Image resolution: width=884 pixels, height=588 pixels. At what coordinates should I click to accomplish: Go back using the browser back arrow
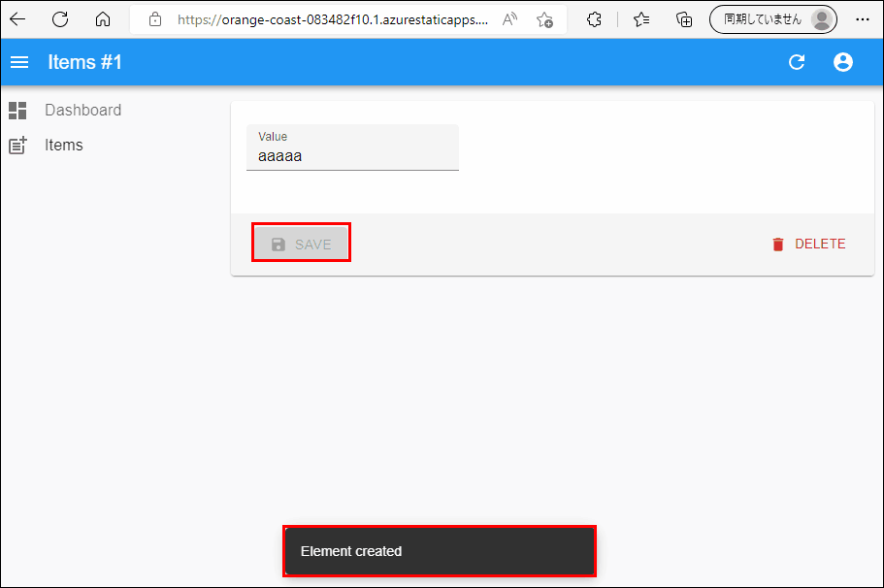(18, 19)
